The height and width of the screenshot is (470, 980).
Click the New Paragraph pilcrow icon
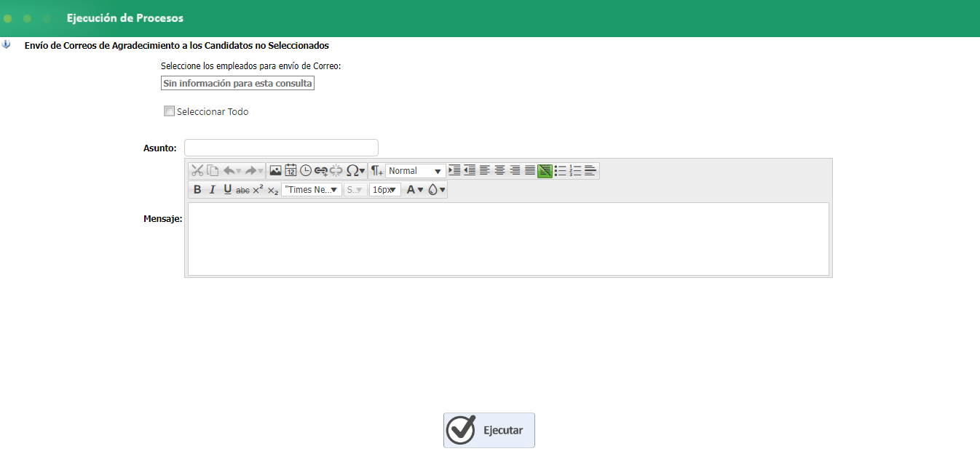pos(376,171)
